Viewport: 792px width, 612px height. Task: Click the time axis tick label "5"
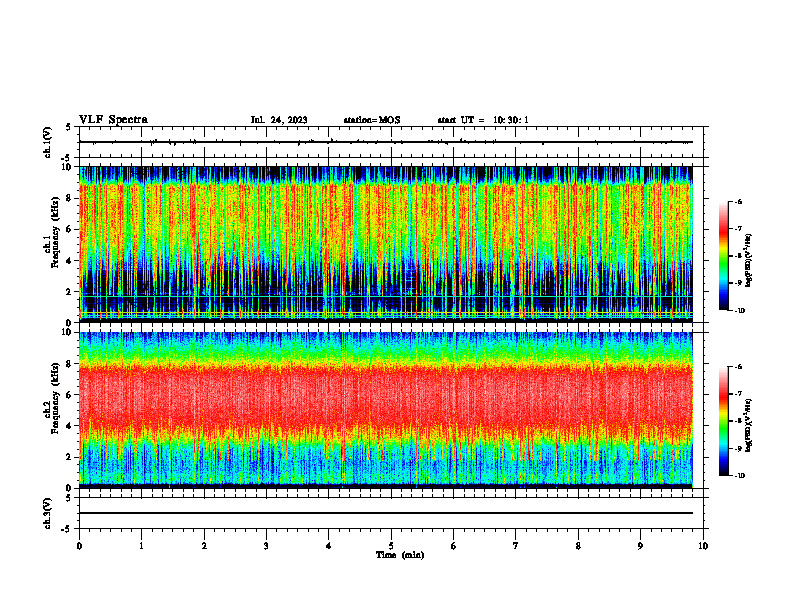pos(391,546)
